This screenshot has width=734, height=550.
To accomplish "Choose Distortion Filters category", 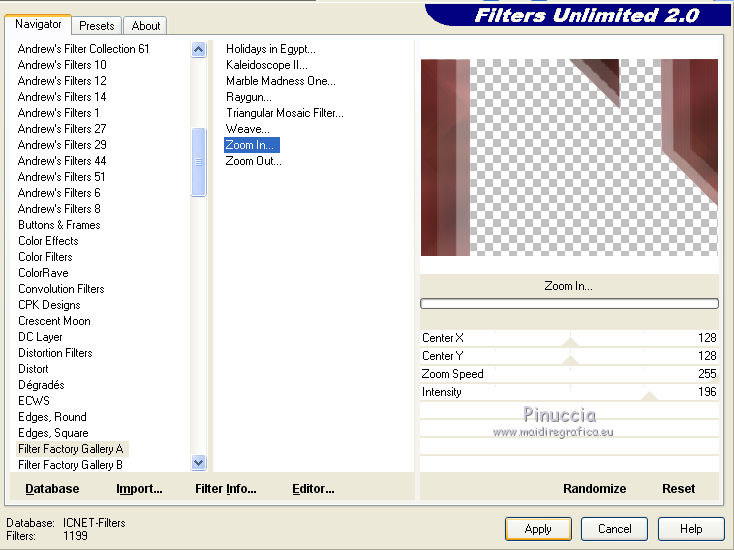I will tap(55, 352).
